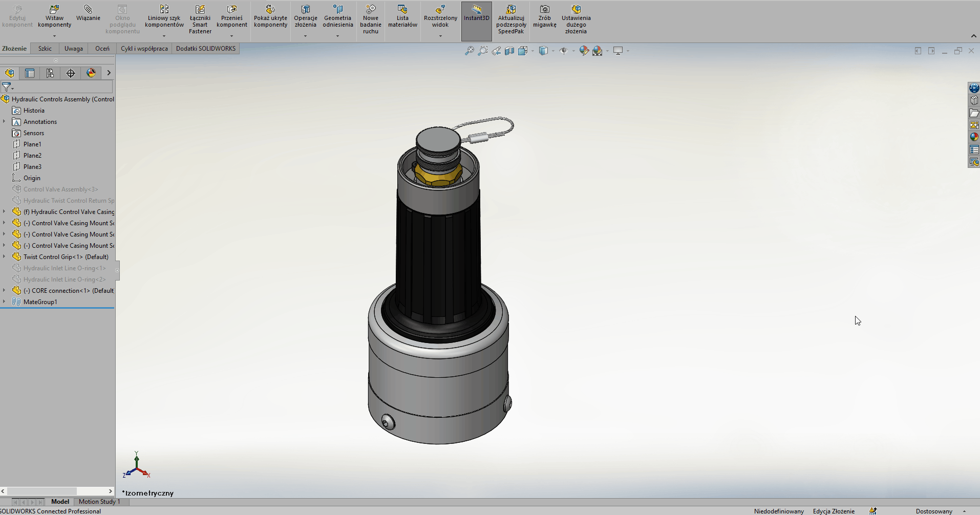Click Zoom to Fit magnifier icon
Image resolution: width=980 pixels, height=515 pixels.
469,51
